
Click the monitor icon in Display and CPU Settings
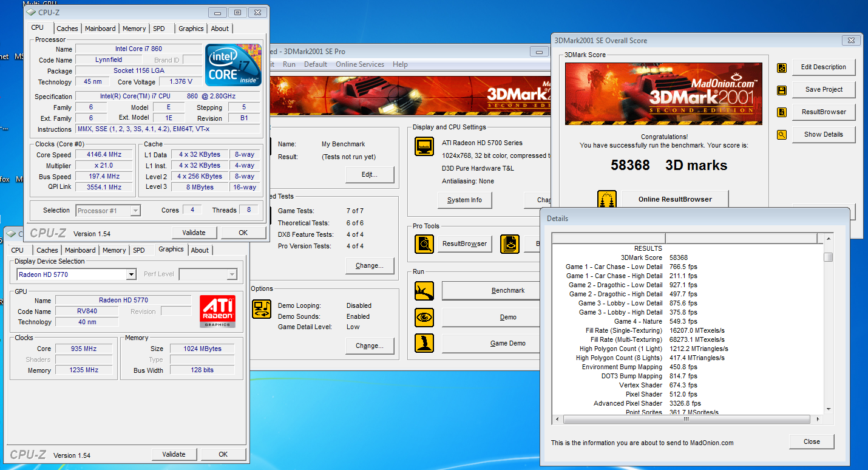[x=424, y=146]
